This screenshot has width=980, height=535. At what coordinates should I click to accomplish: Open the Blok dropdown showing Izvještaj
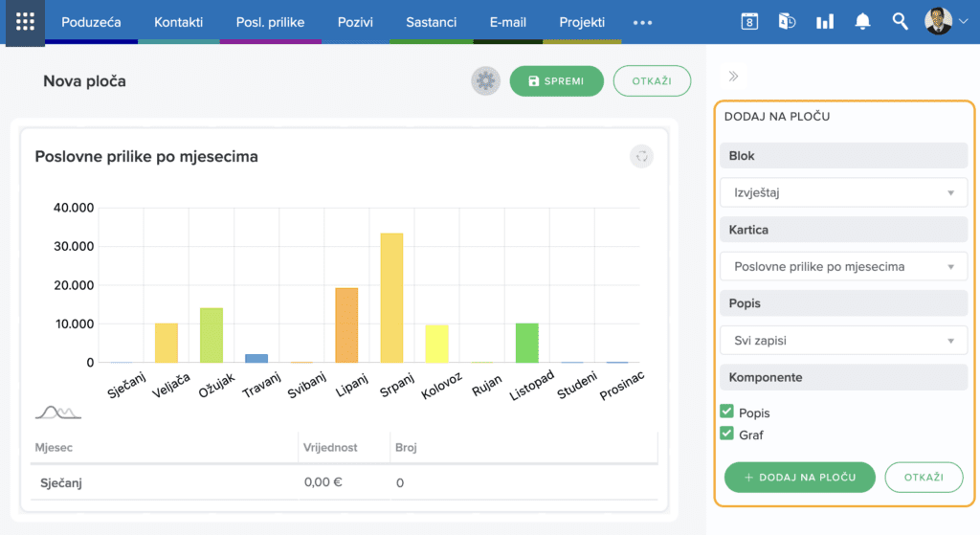[x=843, y=192]
